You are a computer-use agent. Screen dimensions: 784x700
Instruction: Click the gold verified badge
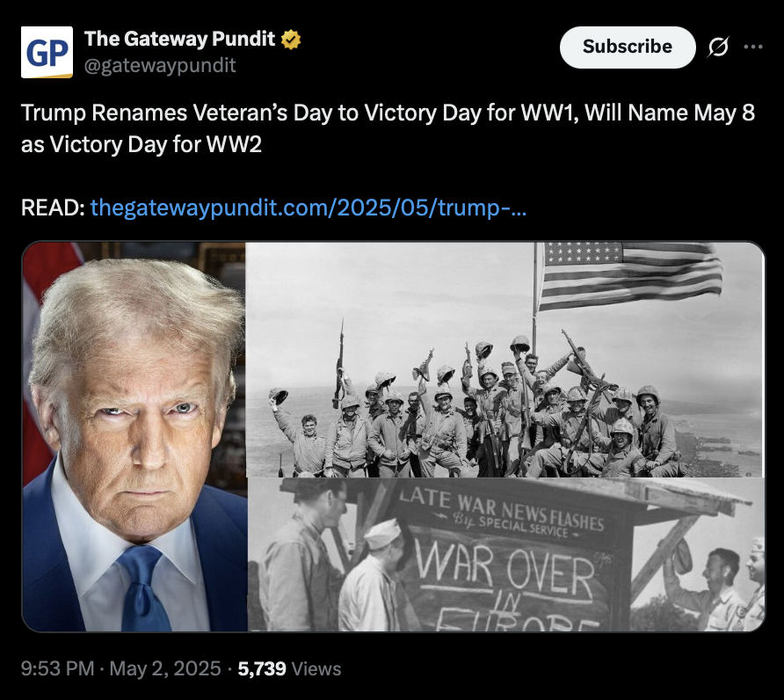pos(291,39)
